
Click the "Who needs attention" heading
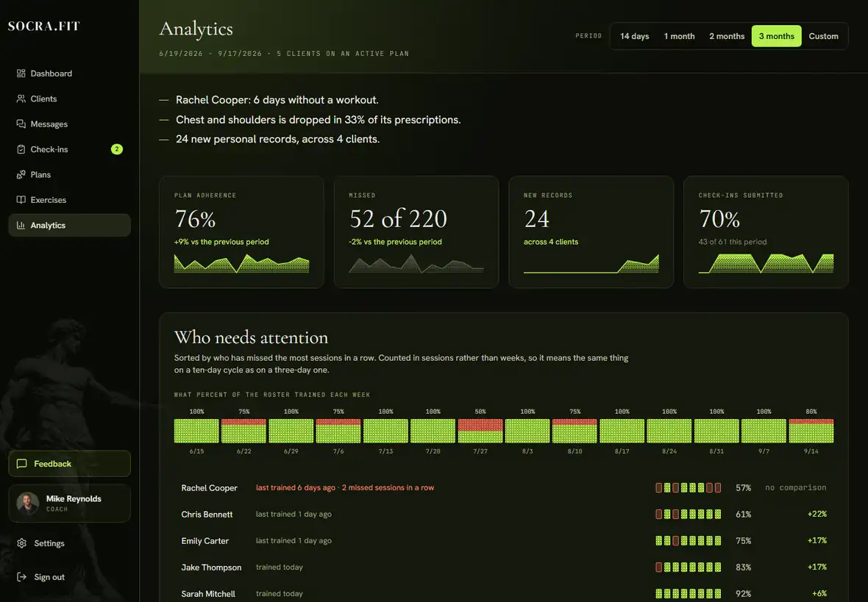[x=251, y=337]
